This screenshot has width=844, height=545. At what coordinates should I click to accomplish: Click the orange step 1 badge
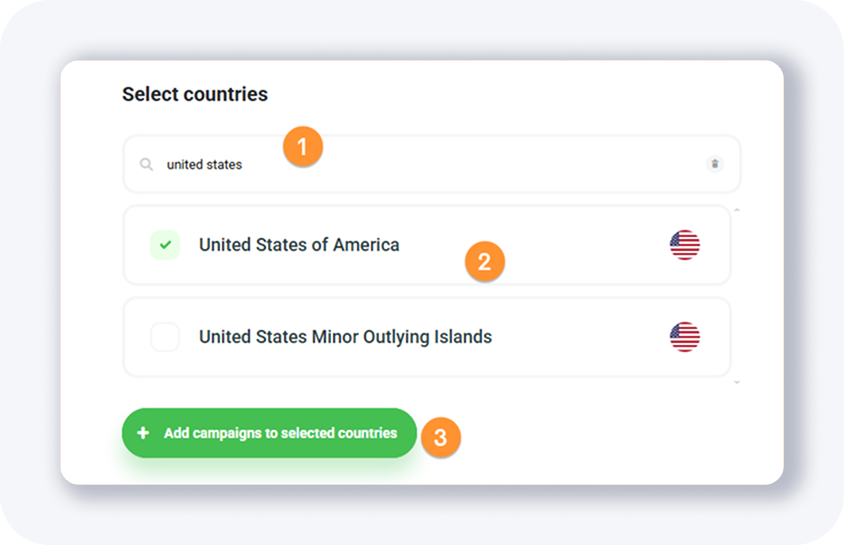[x=302, y=147]
